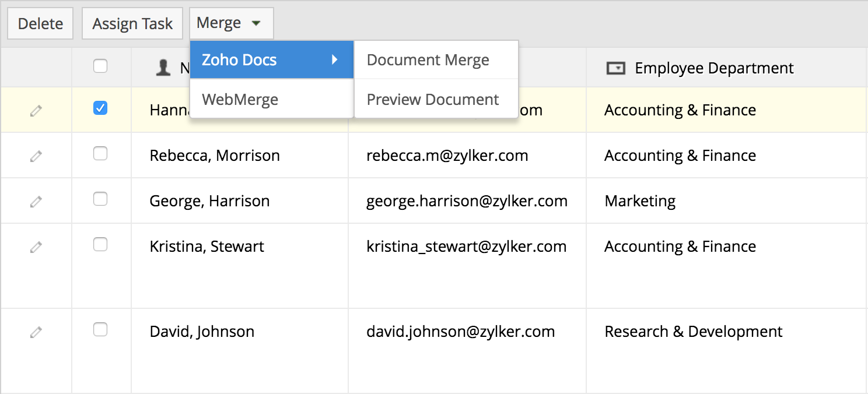The image size is (868, 394).
Task: Choose Preview Document from the menu
Action: pyautogui.click(x=432, y=99)
